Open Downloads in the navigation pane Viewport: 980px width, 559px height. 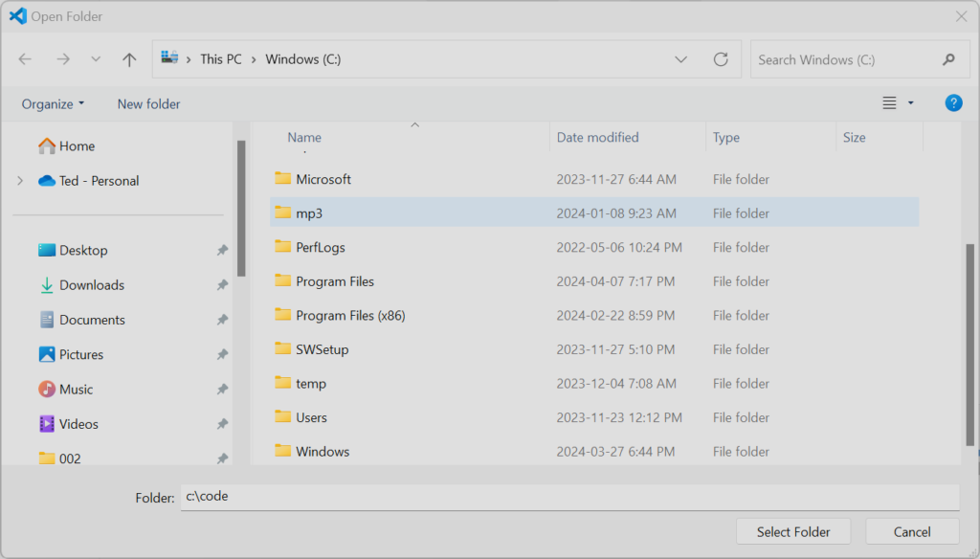tap(91, 285)
